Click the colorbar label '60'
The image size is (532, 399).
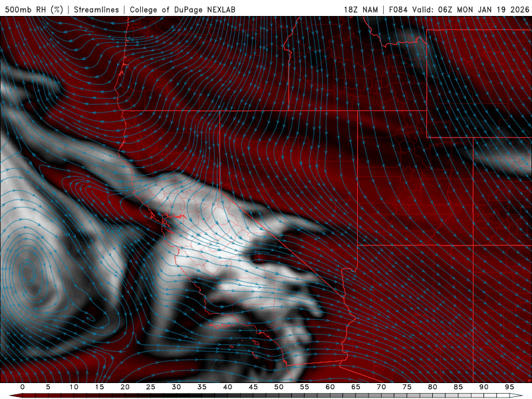[x=330, y=387]
